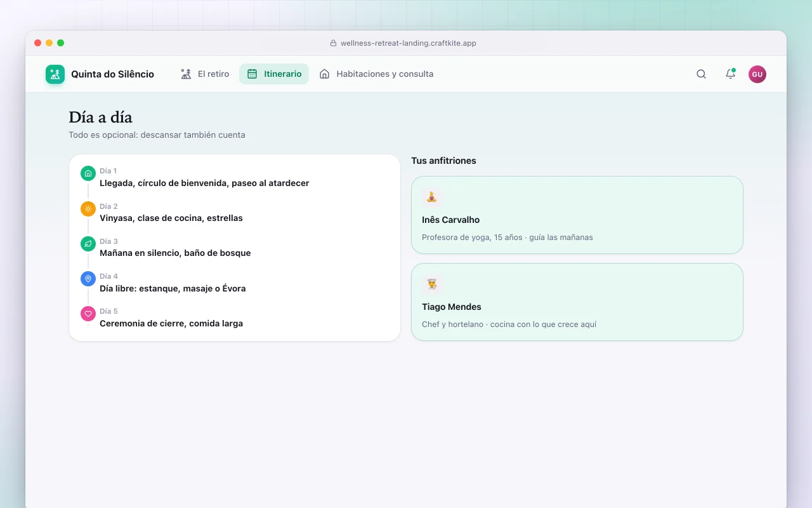Select "Vinyasa, clase de cocina, estrellas"

(171, 218)
